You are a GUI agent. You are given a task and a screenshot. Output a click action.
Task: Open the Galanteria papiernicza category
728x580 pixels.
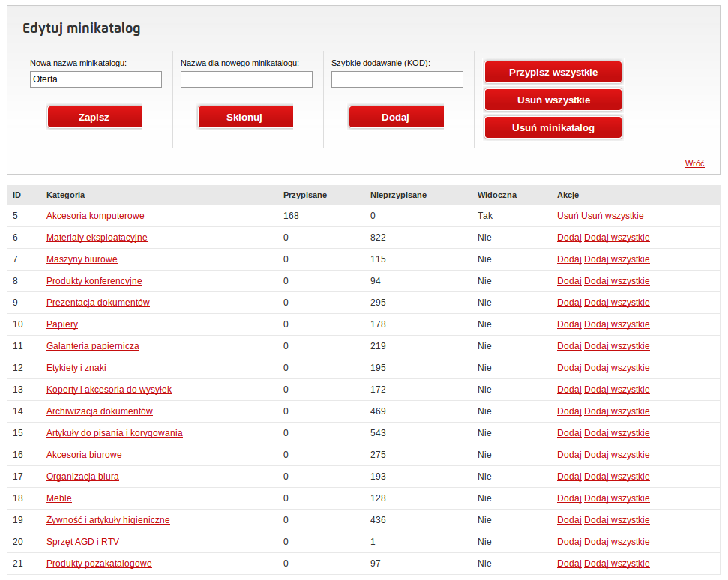93,346
